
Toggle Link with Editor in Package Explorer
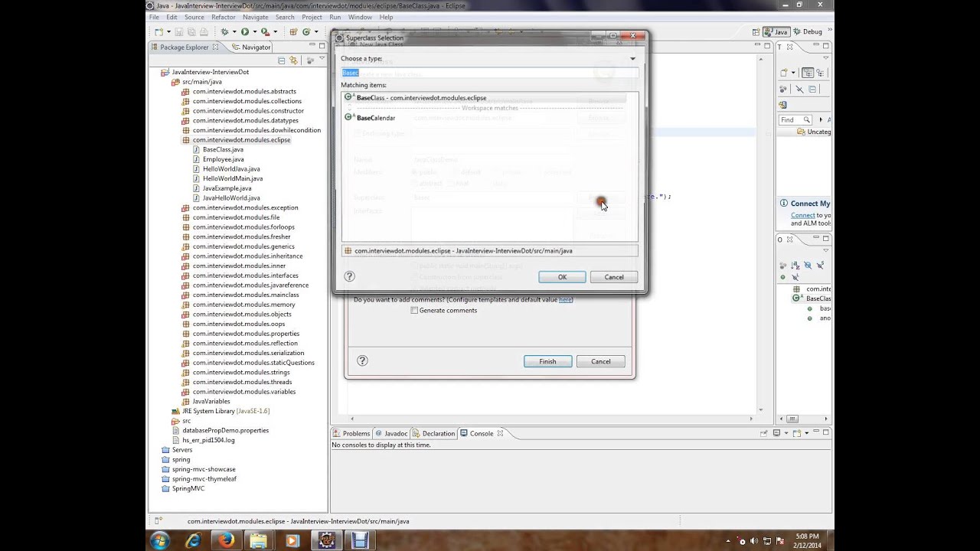point(293,60)
